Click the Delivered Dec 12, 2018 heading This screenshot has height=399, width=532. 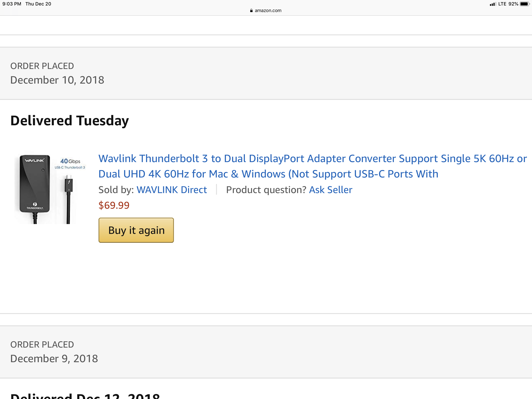(x=85, y=395)
